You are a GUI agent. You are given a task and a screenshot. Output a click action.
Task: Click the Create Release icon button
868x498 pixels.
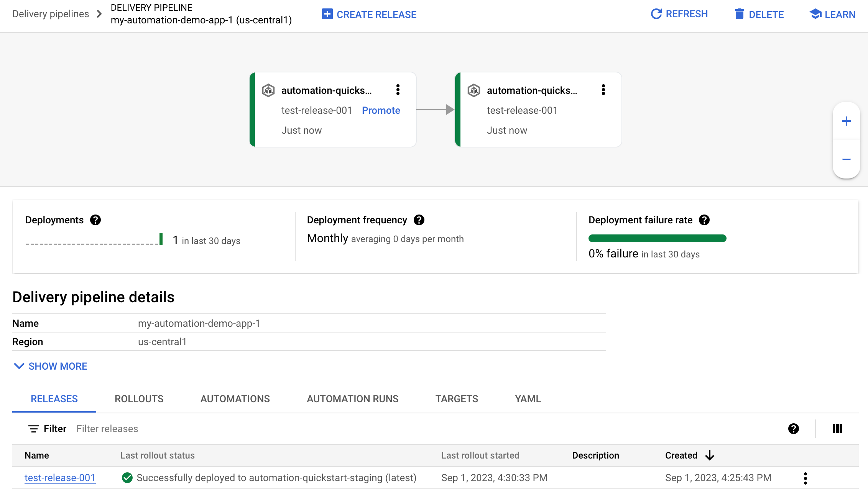coord(327,14)
